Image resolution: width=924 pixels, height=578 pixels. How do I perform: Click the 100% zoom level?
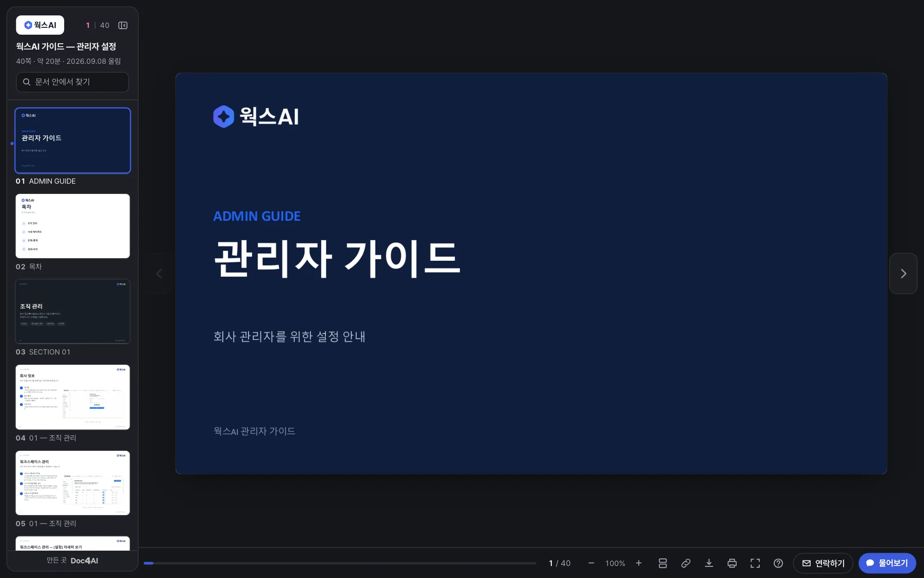tap(615, 563)
